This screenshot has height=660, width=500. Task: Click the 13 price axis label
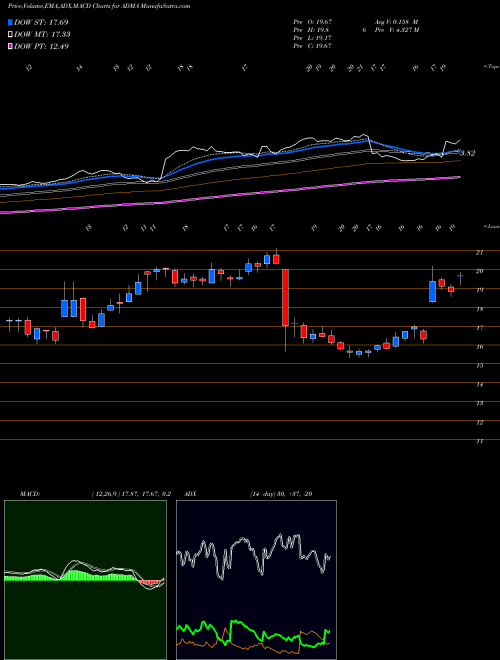tap(479, 403)
